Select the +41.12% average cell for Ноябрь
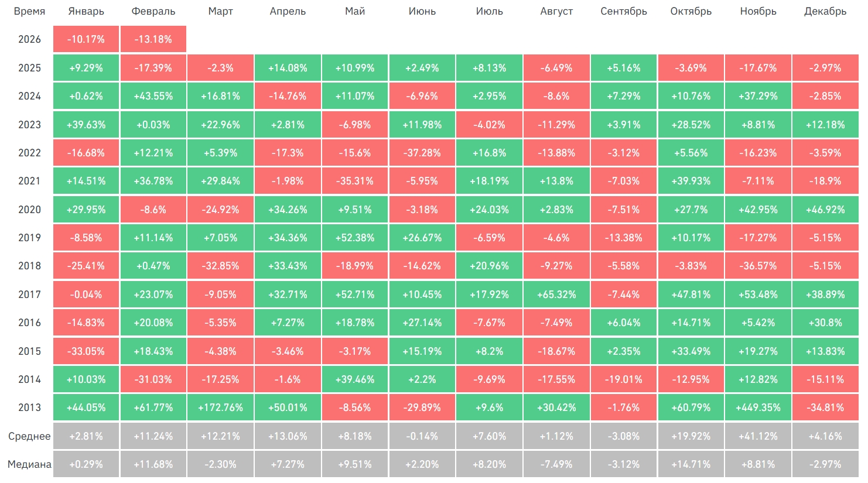This screenshot has height=483, width=868. [758, 436]
